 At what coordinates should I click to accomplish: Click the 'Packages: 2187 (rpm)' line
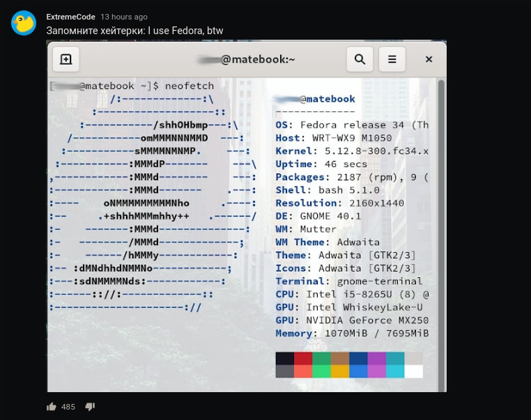(x=352, y=177)
